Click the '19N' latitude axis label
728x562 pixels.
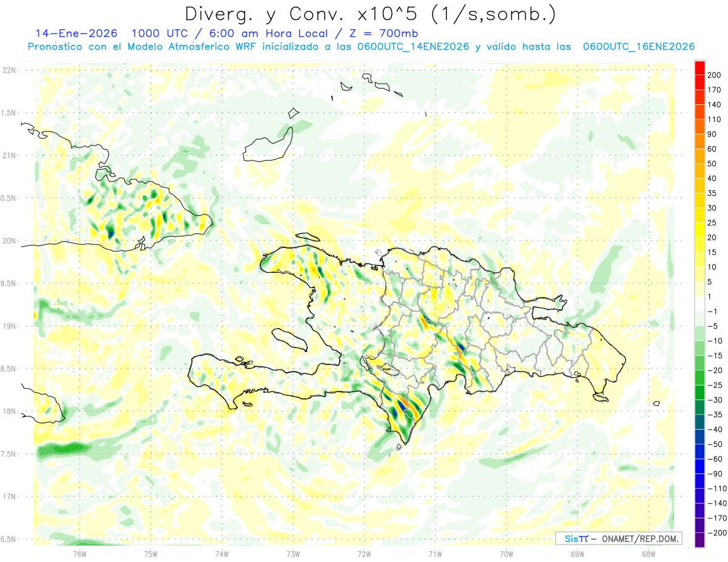(x=8, y=326)
